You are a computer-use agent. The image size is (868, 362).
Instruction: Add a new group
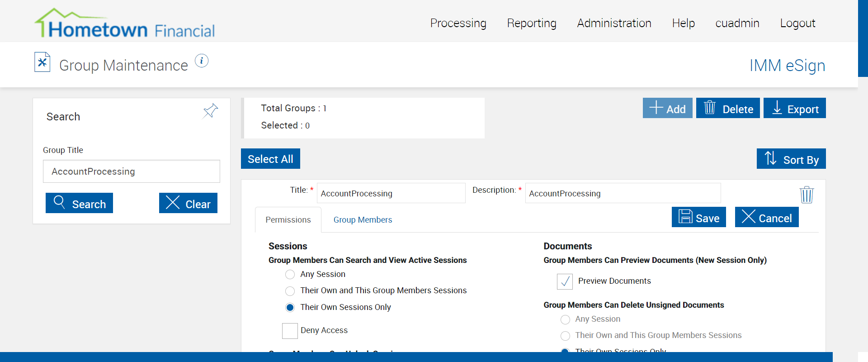(x=667, y=108)
